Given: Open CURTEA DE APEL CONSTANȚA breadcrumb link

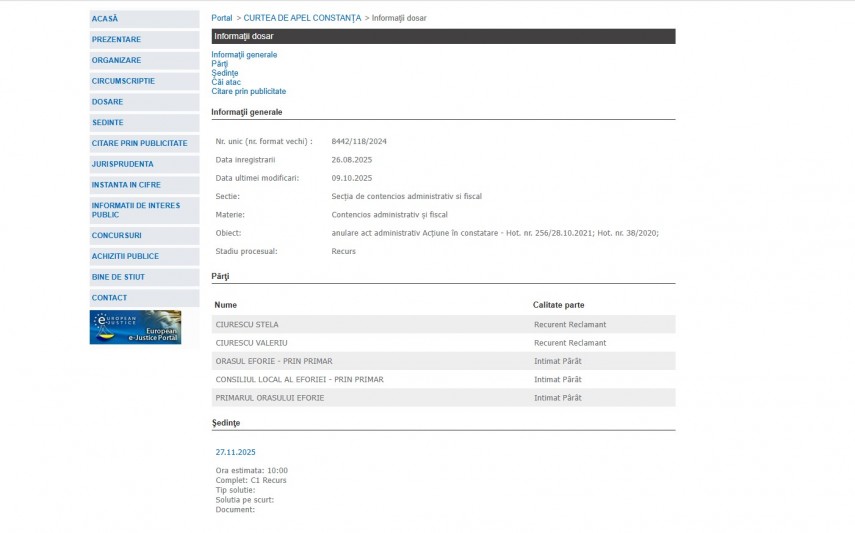Looking at the screenshot, I should tap(302, 18).
